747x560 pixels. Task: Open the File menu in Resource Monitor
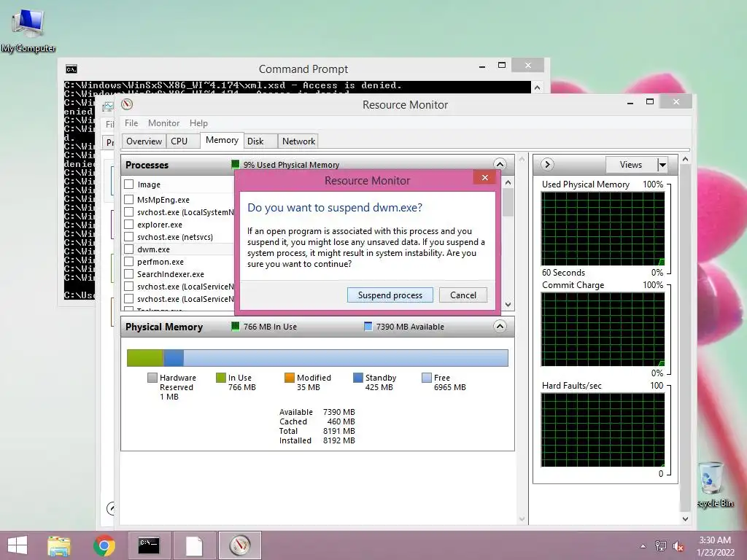pyautogui.click(x=131, y=122)
